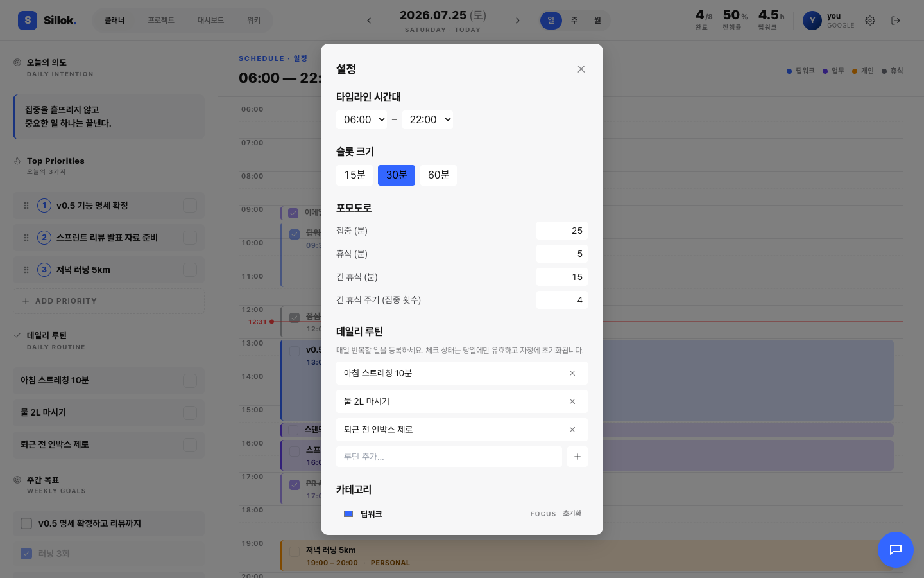
Task: Grab the drag handle of 저녁 러닝 5km priority
Action: 26,270
